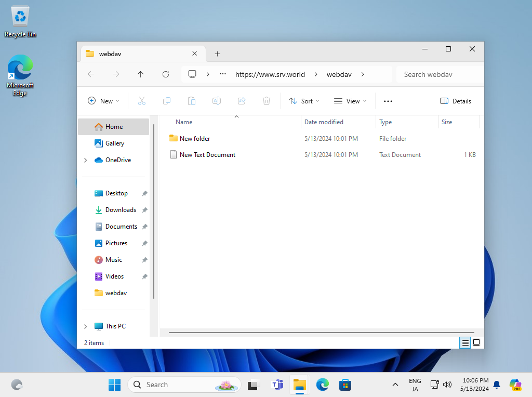Open the Sort dropdown menu
The image size is (532, 397).
pos(303,101)
